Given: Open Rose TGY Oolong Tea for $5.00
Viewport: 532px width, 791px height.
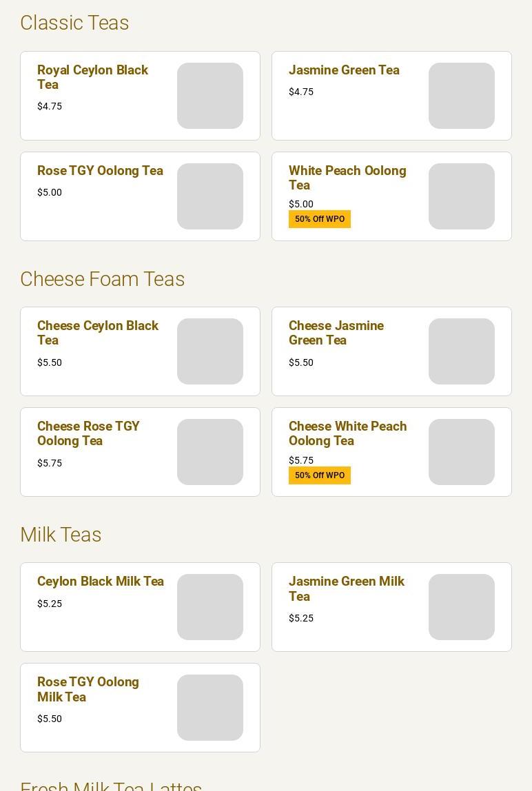Looking at the screenshot, I should pyautogui.click(x=140, y=196).
